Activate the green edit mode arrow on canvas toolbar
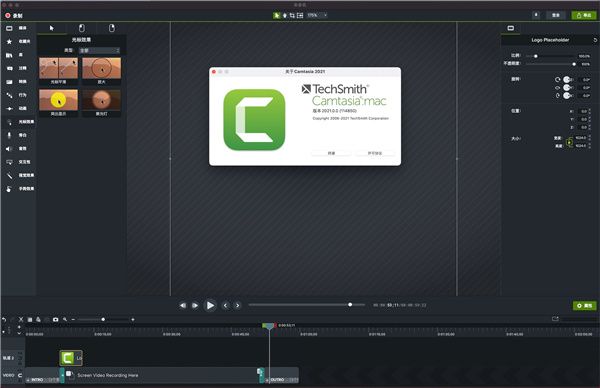Image resolution: width=600 pixels, height=388 pixels. (x=277, y=15)
